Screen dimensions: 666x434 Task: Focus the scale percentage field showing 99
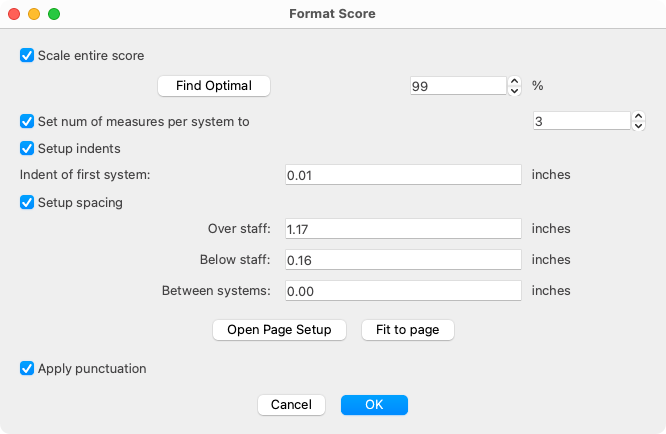[458, 86]
